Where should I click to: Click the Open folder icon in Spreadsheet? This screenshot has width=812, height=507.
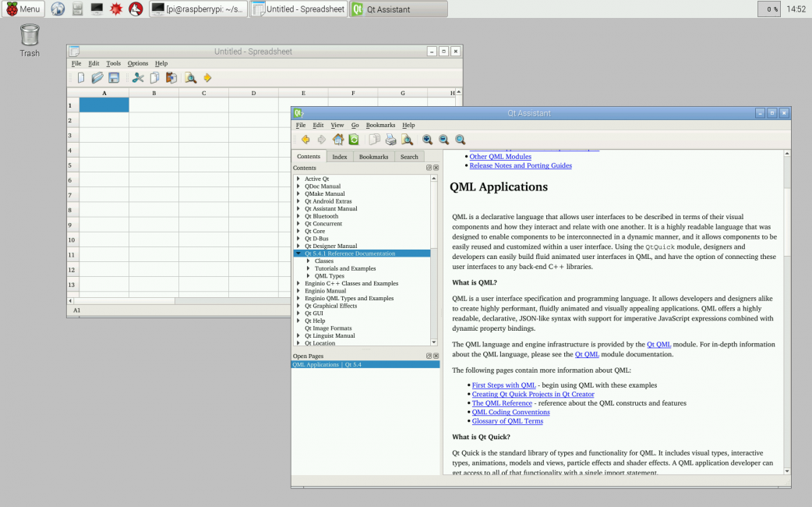pyautogui.click(x=97, y=78)
